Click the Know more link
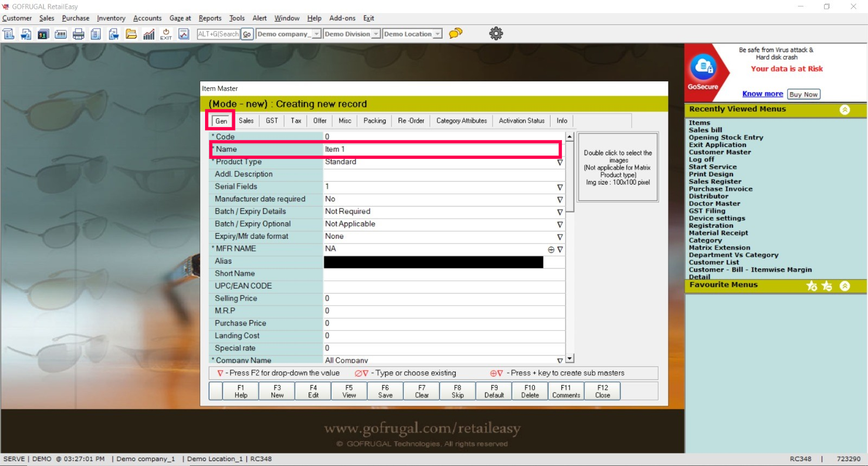Viewport: 868px width, 466px height. (x=762, y=94)
